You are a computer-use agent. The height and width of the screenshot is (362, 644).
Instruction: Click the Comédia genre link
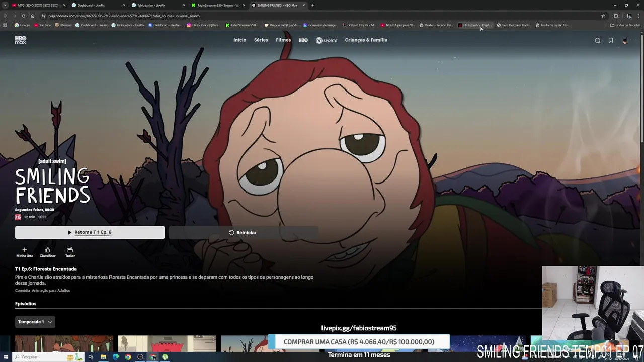22,291
